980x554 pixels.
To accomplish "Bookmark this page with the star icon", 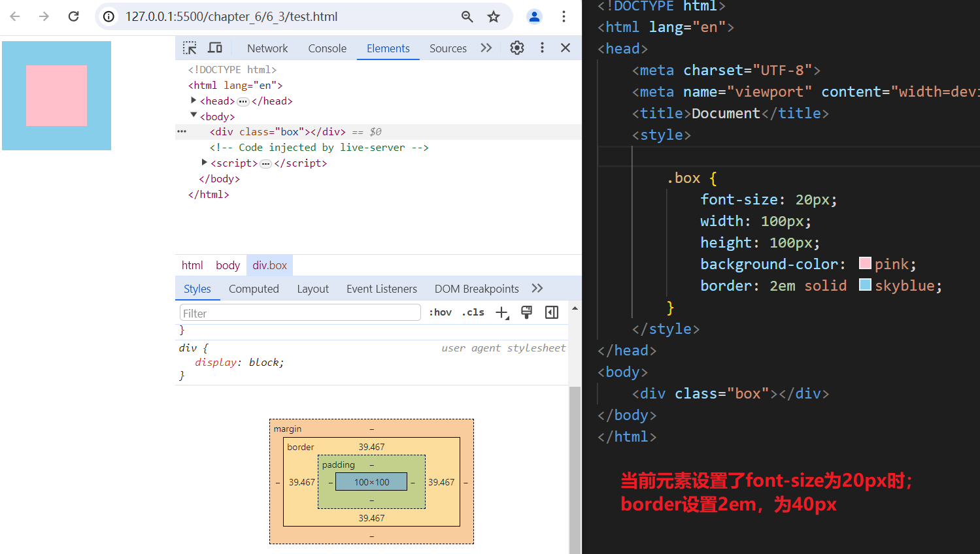I will [x=494, y=16].
